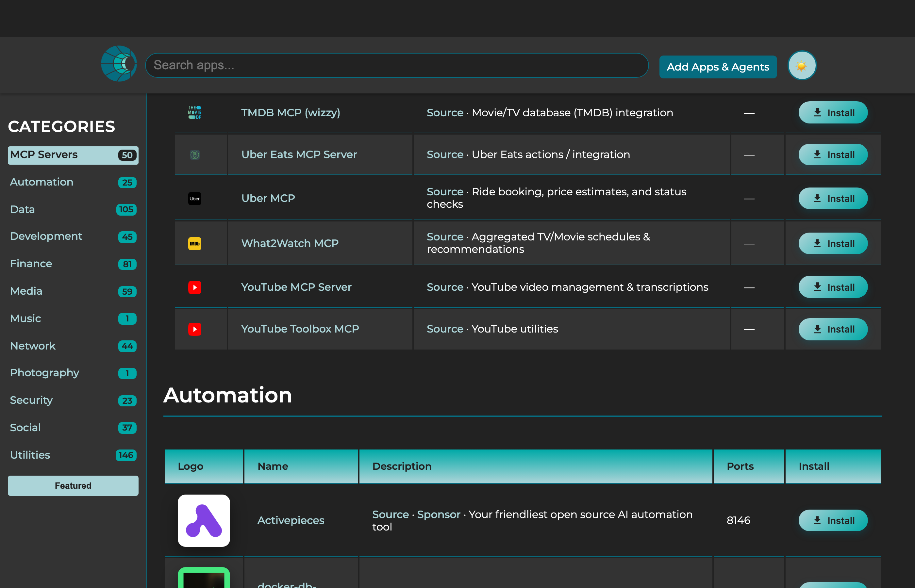The height and width of the screenshot is (588, 915).
Task: Open TMDB MCP (wizzy) name link
Action: click(x=291, y=113)
